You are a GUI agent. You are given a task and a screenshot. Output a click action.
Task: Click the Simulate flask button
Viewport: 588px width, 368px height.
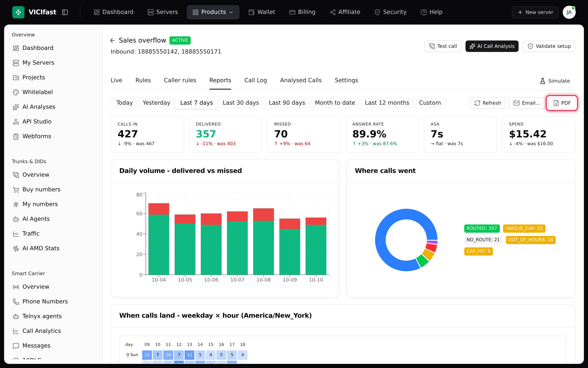pos(555,81)
